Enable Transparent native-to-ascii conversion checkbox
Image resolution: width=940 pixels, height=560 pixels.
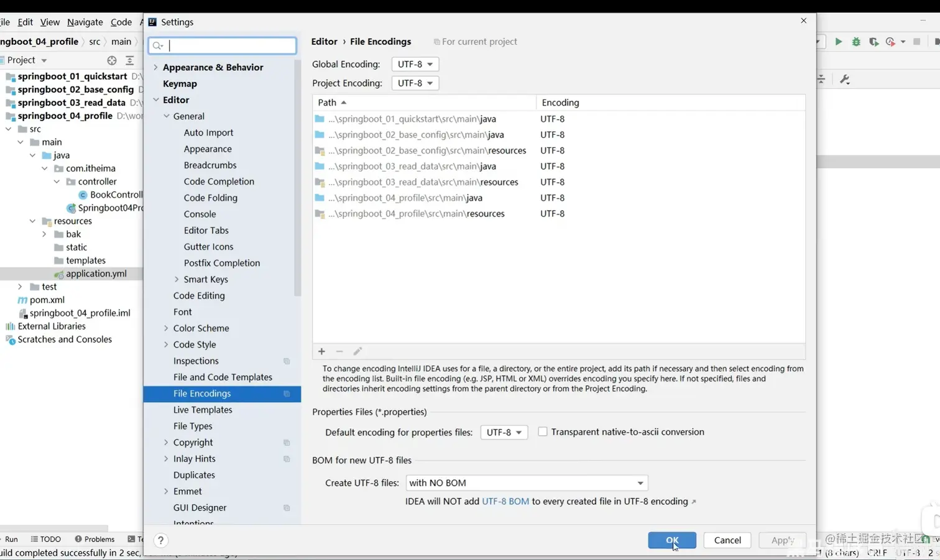click(x=543, y=431)
